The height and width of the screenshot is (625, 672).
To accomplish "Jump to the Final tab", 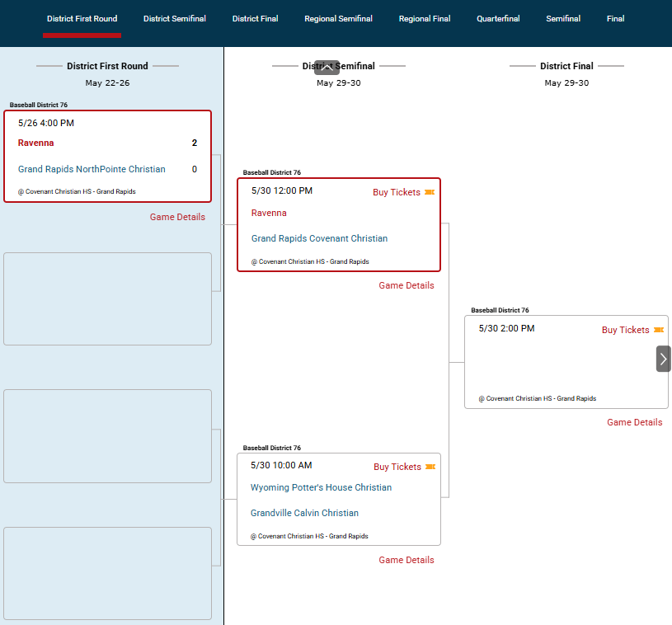I will (615, 19).
